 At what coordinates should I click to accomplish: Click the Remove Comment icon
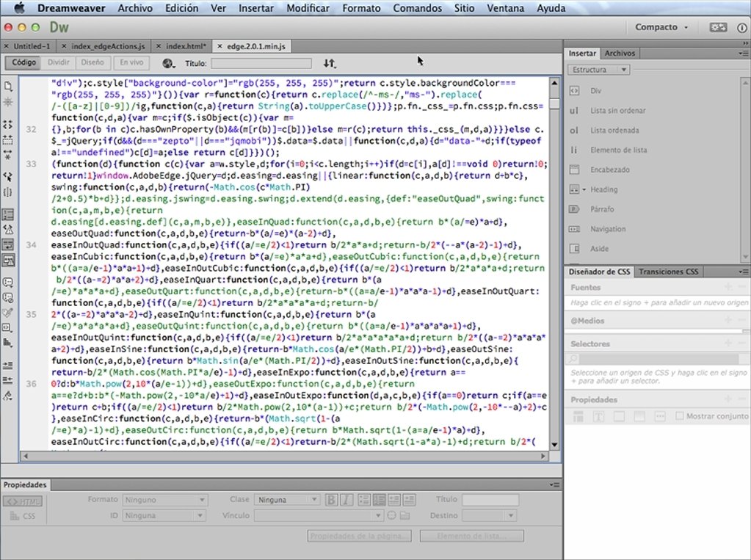[8, 297]
